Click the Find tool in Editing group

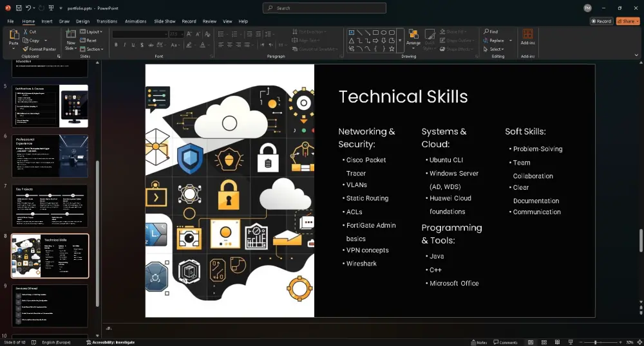491,32
